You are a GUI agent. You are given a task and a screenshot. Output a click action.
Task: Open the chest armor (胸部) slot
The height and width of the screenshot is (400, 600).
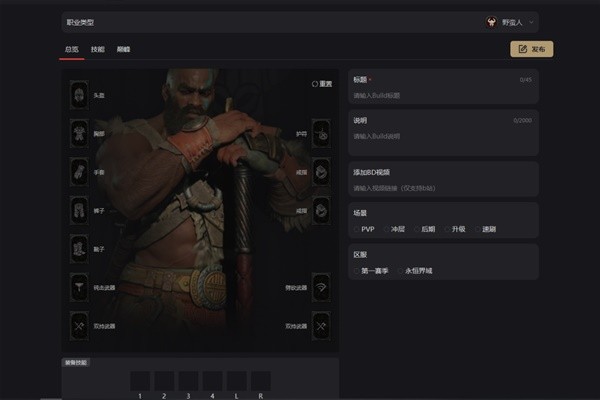tap(80, 132)
